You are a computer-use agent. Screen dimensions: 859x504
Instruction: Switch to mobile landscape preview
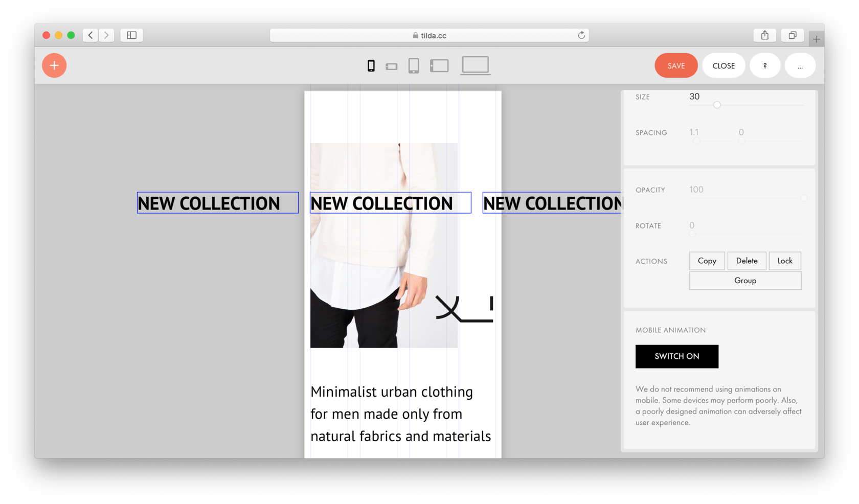click(x=392, y=66)
